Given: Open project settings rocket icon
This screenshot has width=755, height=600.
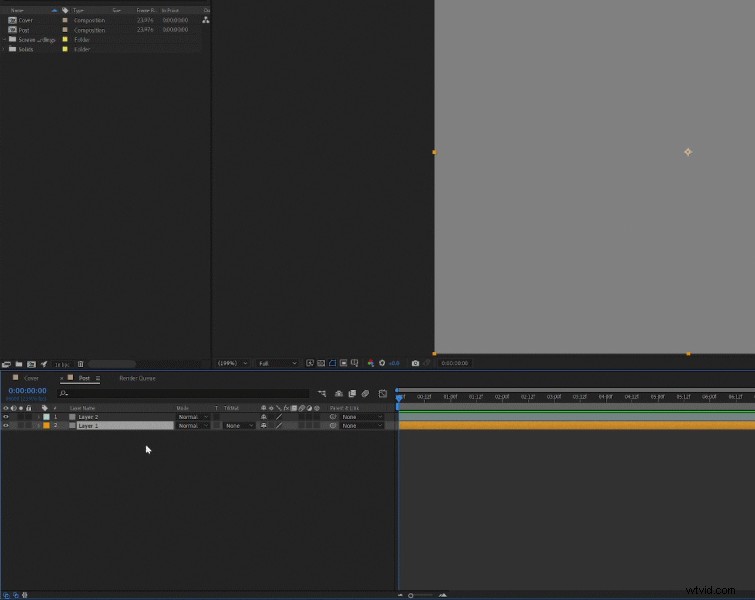Looking at the screenshot, I should (x=44, y=364).
